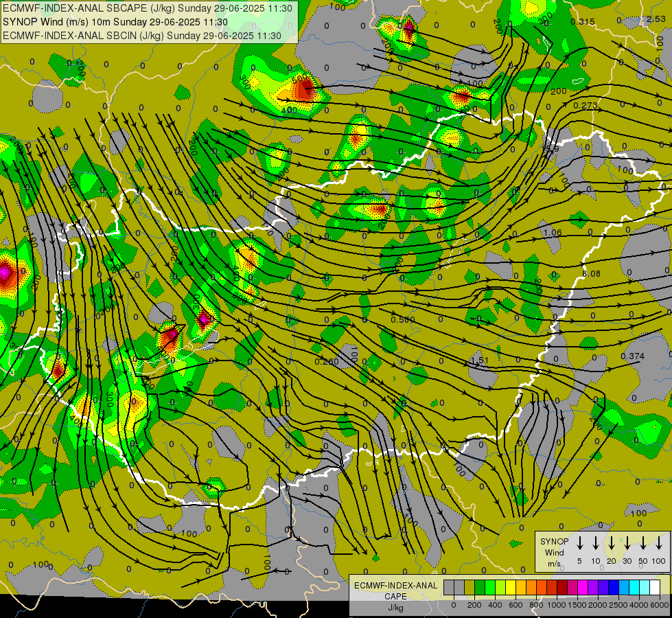Click the 2500 tick label on CAPE scale
This screenshot has height=618, width=672.
click(x=618, y=605)
